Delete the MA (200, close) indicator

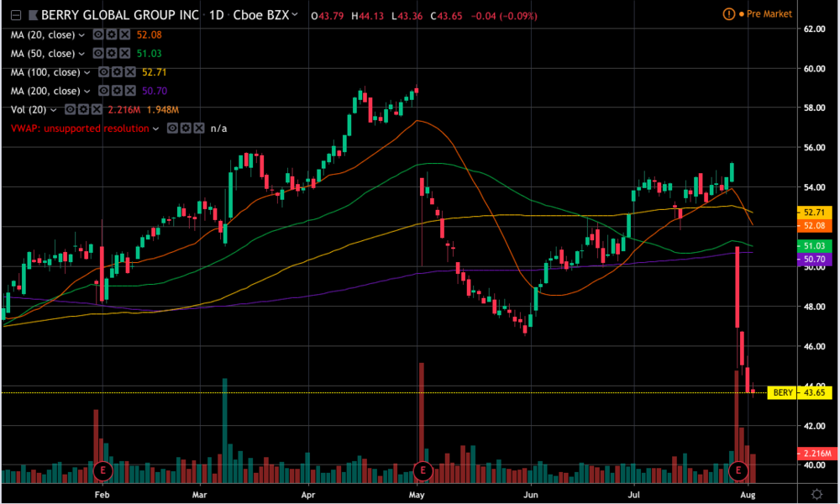coord(130,91)
